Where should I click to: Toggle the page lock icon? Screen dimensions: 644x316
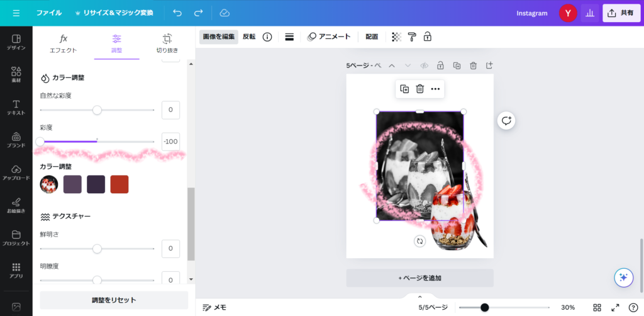pyautogui.click(x=440, y=65)
